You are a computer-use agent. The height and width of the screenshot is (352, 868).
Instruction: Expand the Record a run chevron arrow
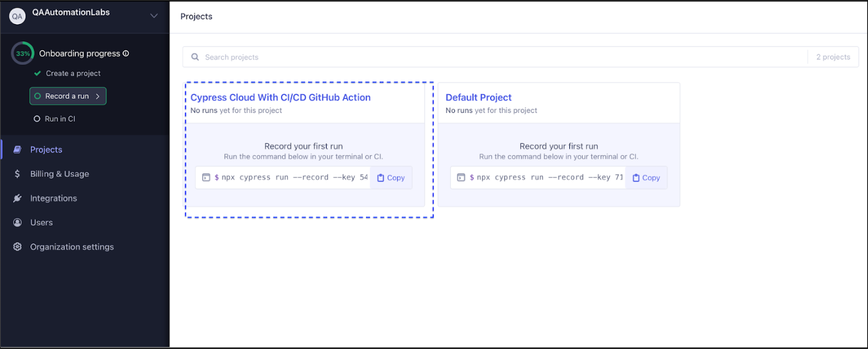coord(98,96)
